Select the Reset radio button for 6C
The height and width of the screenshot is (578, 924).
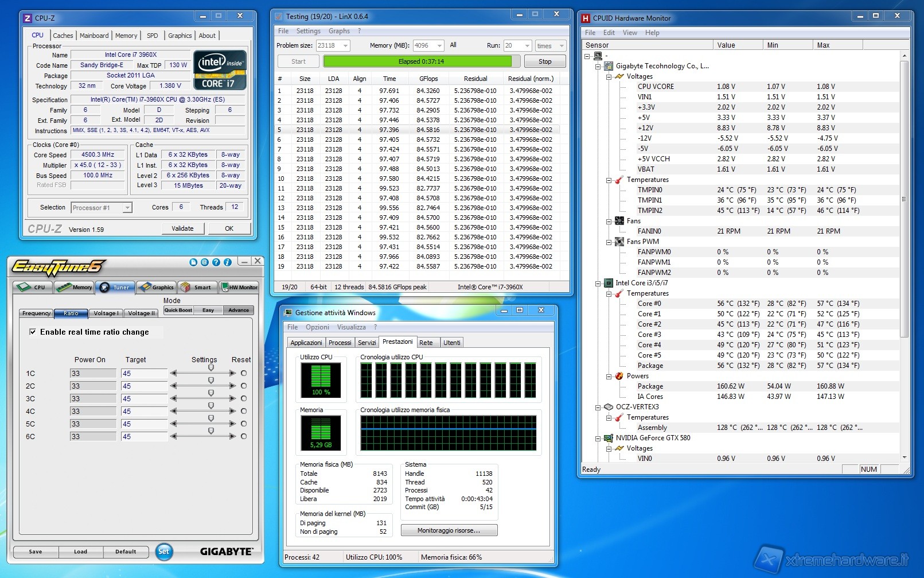click(244, 436)
